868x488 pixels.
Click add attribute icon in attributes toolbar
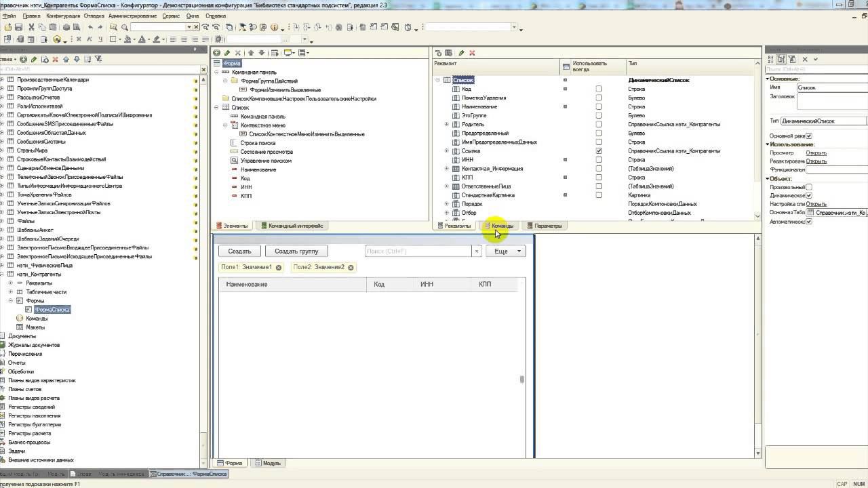pyautogui.click(x=438, y=53)
